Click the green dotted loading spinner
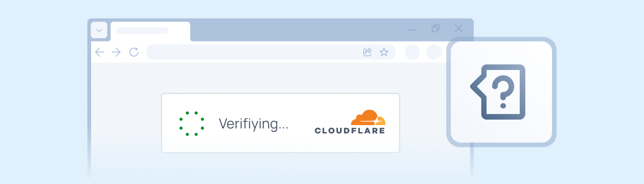This screenshot has height=184, width=644. pos(192,123)
